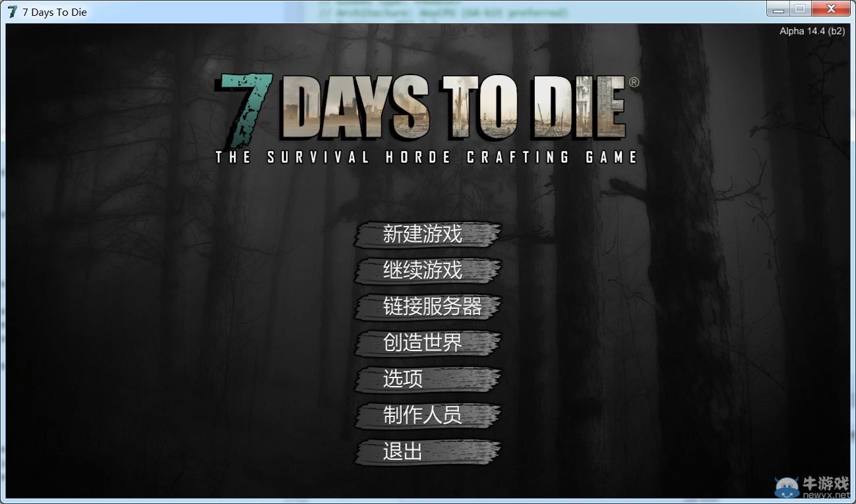Click 继续游戏 to continue game

coord(428,271)
